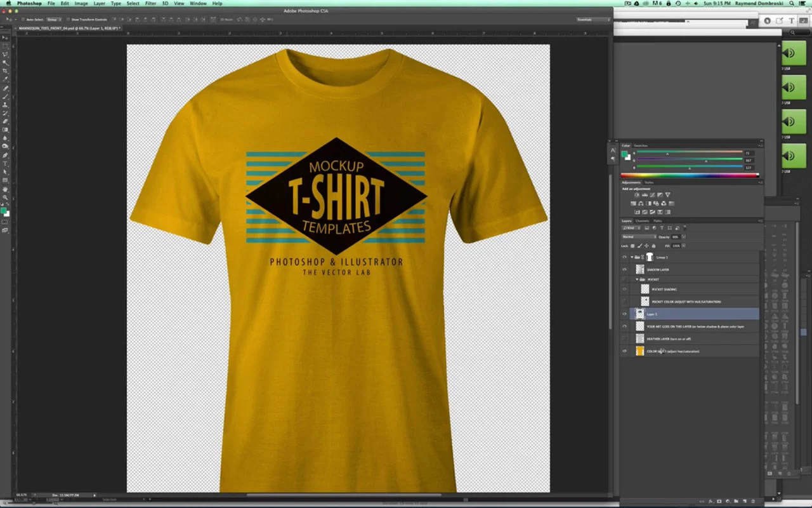Open the Character panel icon in collapsed dock
The width and height of the screenshot is (812, 508).
[x=613, y=149]
